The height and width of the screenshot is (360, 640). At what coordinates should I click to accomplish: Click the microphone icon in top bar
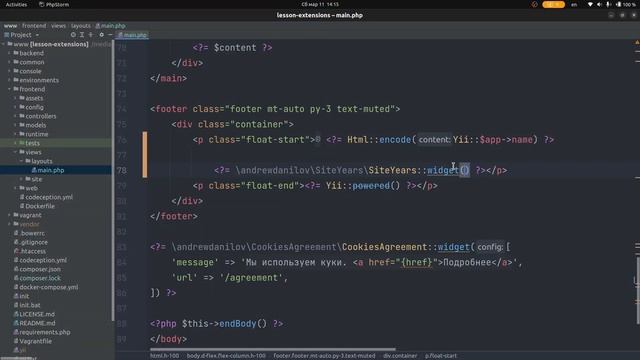point(608,4)
